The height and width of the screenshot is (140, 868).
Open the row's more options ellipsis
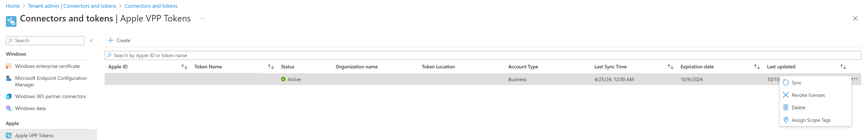pos(855,79)
